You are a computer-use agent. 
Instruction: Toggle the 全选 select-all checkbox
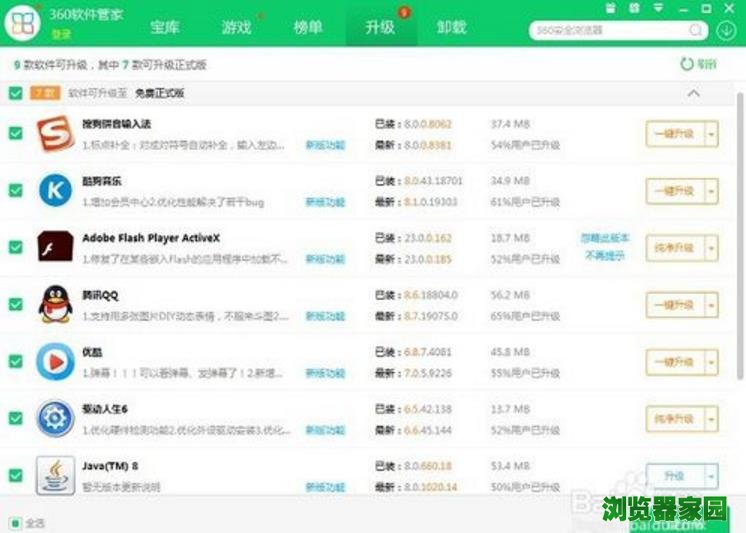click(15, 522)
